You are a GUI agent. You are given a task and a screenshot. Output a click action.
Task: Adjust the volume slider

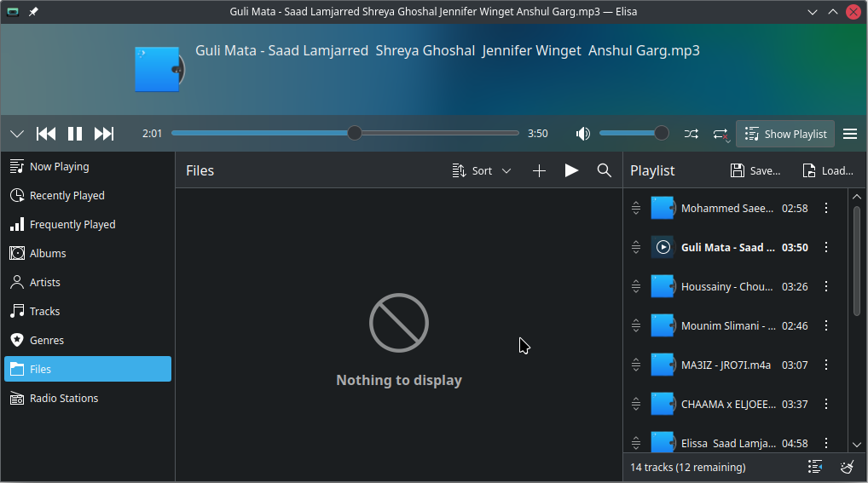pos(634,134)
